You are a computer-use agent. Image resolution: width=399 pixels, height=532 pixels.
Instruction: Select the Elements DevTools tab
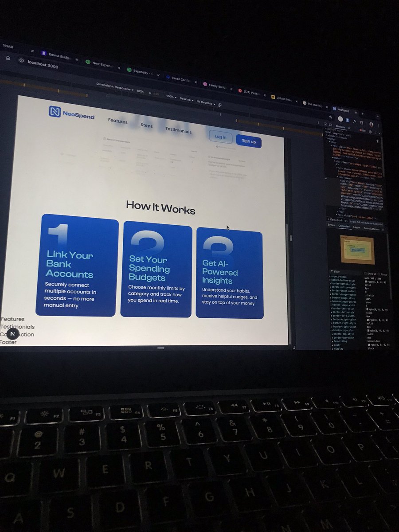pyautogui.click(x=340, y=127)
